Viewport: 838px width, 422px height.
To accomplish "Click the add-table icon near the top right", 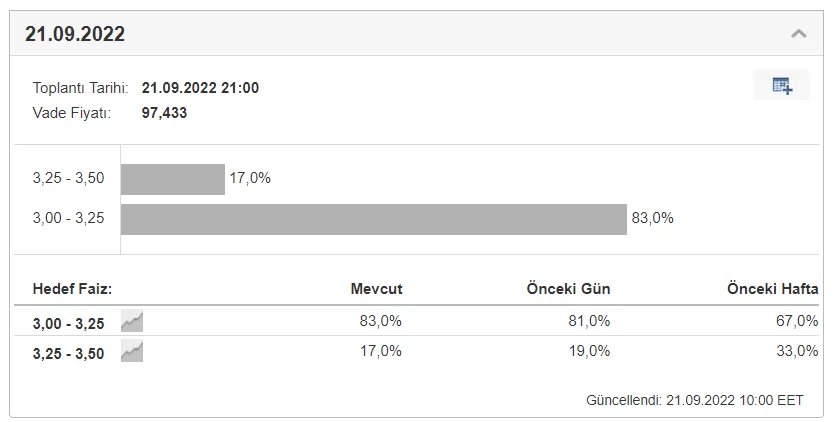I will (x=782, y=86).
